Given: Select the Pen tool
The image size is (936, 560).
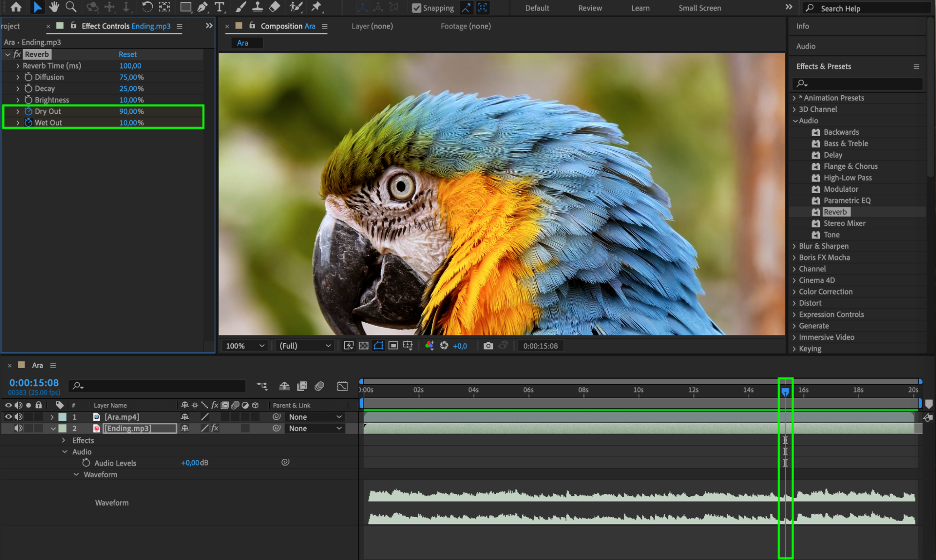Looking at the screenshot, I should (202, 7).
